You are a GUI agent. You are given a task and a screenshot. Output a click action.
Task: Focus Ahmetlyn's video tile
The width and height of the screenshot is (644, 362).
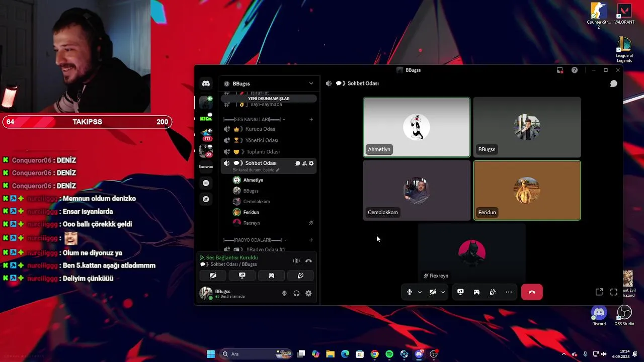(x=417, y=127)
